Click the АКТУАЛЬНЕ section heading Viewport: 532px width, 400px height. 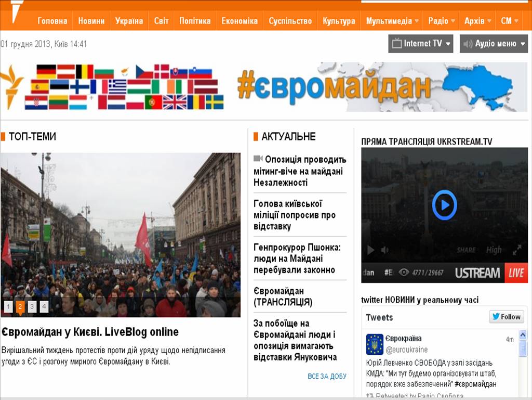pos(288,136)
